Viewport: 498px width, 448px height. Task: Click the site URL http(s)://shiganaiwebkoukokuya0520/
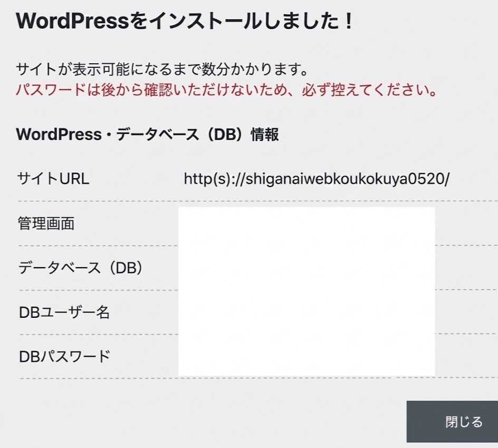pyautogui.click(x=317, y=179)
